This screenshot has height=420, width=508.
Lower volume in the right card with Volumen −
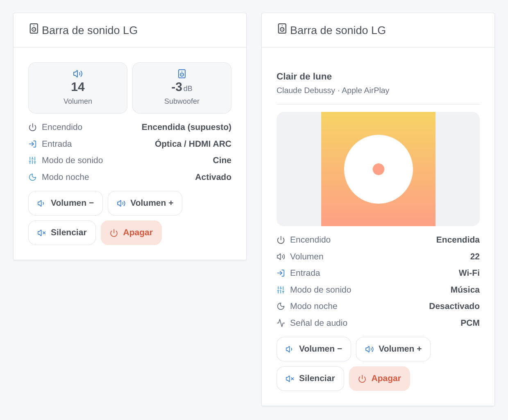pyautogui.click(x=314, y=349)
